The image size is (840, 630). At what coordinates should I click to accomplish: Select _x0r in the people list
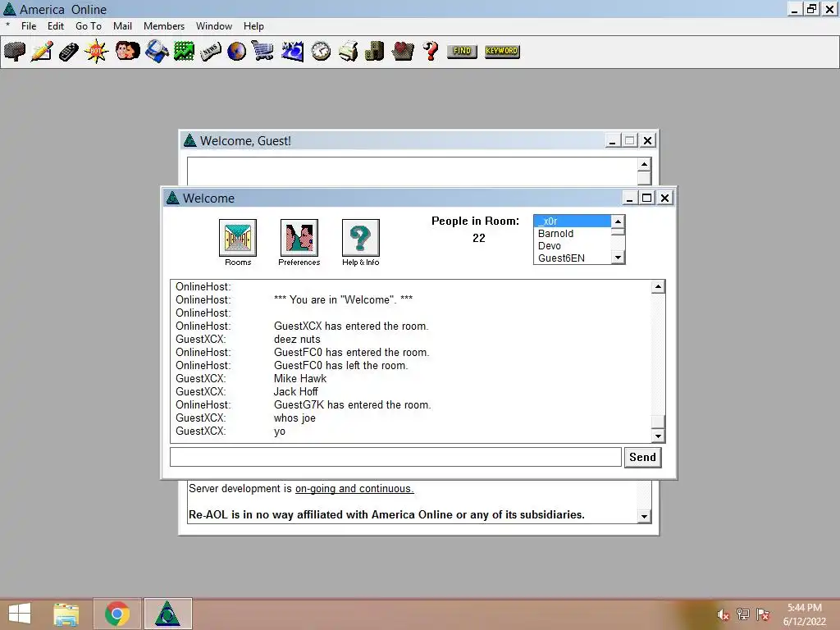pyautogui.click(x=572, y=221)
